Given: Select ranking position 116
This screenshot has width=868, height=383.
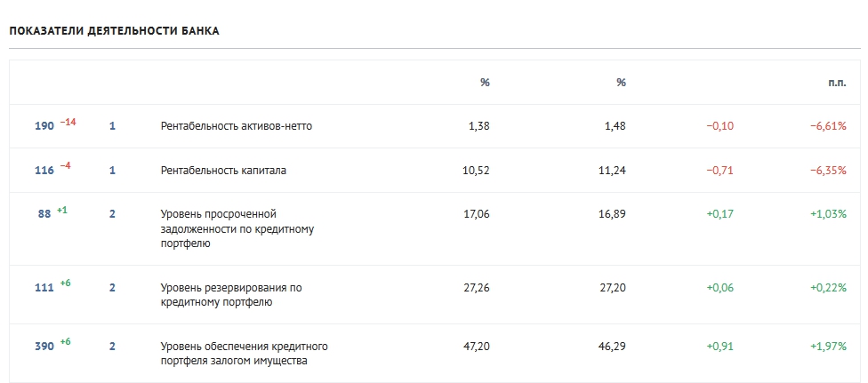Looking at the screenshot, I should pos(44,171).
